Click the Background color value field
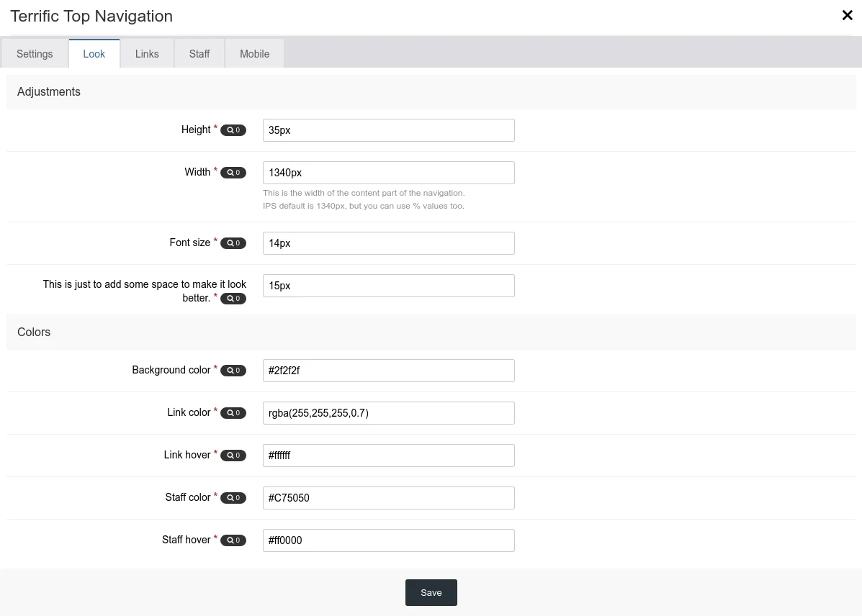 pyautogui.click(x=388, y=371)
